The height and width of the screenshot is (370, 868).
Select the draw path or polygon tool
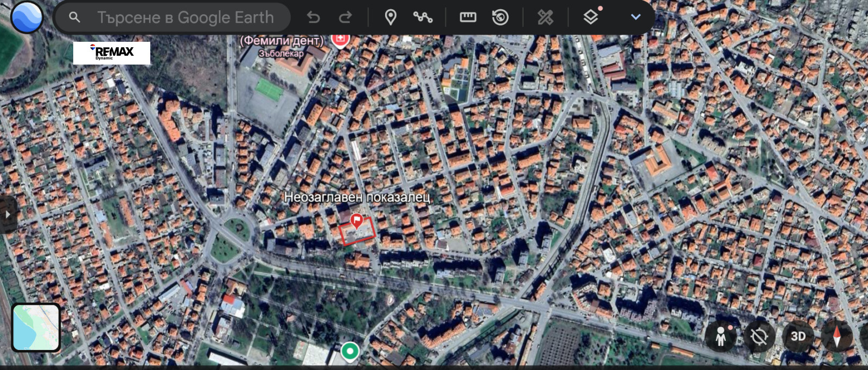point(423,17)
